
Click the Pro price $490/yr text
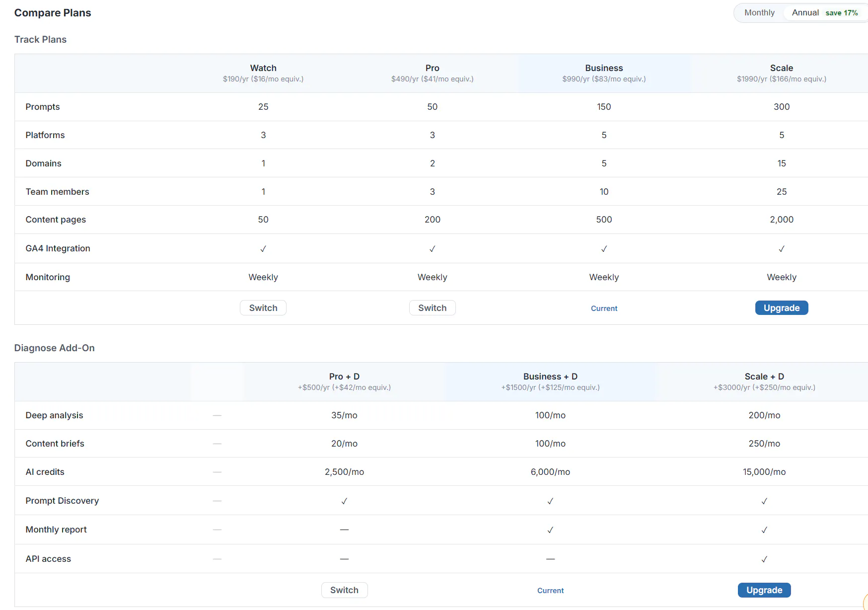433,79
